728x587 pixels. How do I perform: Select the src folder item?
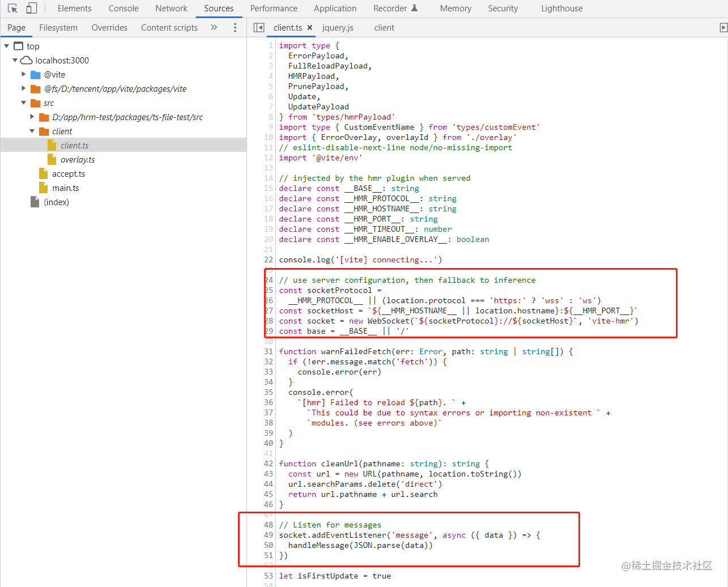[x=49, y=103]
